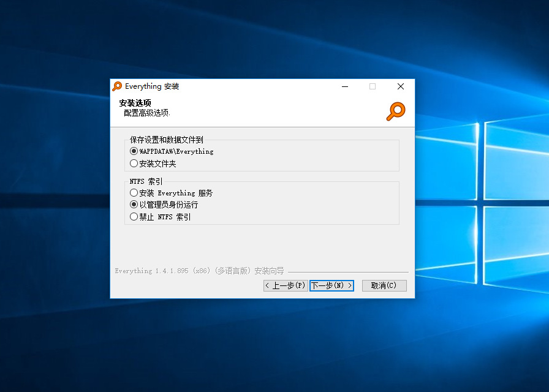
Task: Click the 配置高级选项 subtitle text
Action: pyautogui.click(x=146, y=113)
